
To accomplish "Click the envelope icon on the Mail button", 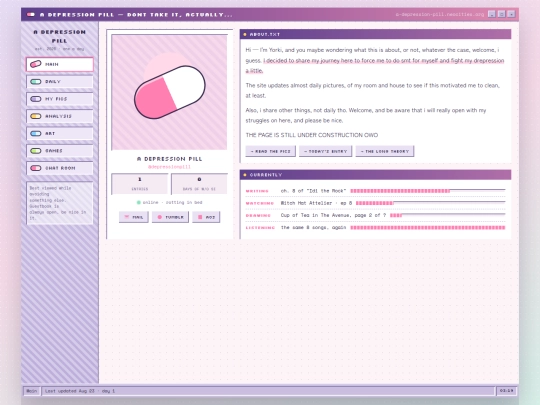I will pos(126,217).
